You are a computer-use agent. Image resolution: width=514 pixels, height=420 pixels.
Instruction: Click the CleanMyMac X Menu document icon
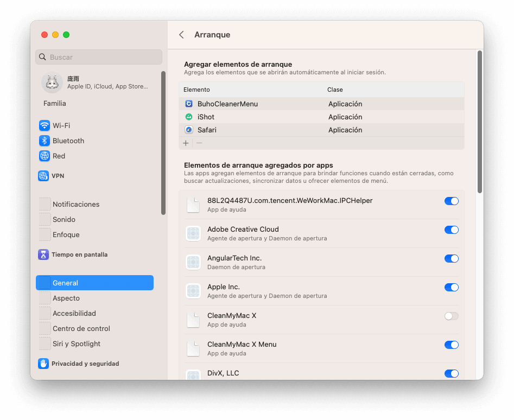pos(193,349)
